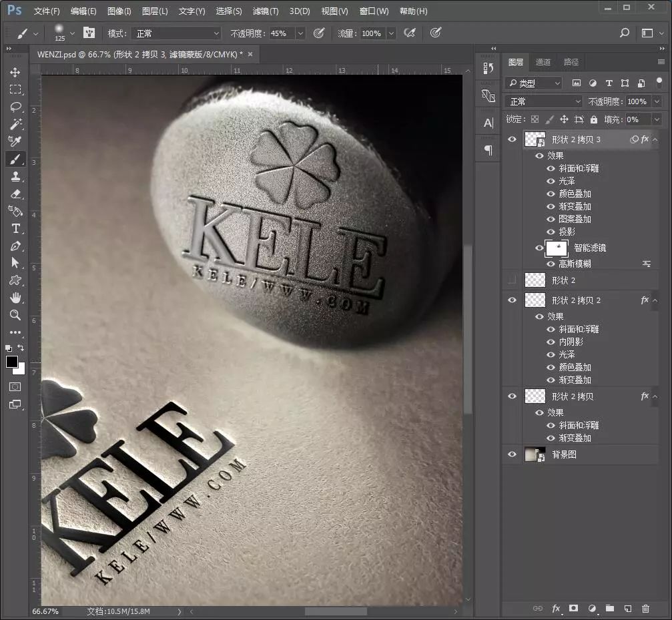The height and width of the screenshot is (620, 672).
Task: Click the 高斯模糊 smart filter entry
Action: coord(575,264)
